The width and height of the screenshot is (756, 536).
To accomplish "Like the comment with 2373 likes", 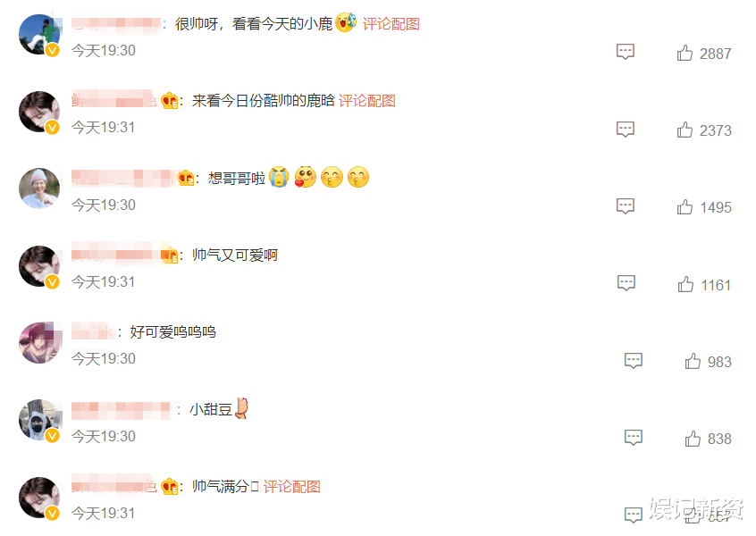I will point(685,130).
